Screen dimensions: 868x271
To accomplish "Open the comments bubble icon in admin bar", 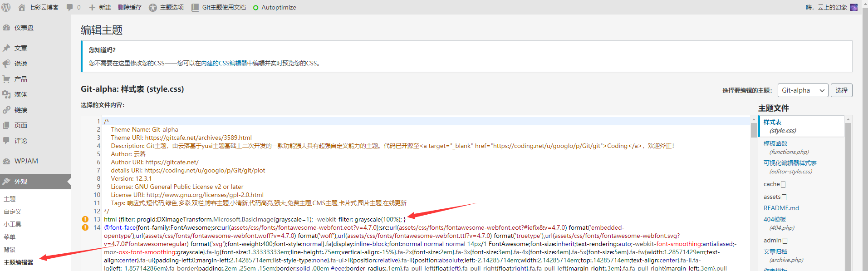I will 69,7.
